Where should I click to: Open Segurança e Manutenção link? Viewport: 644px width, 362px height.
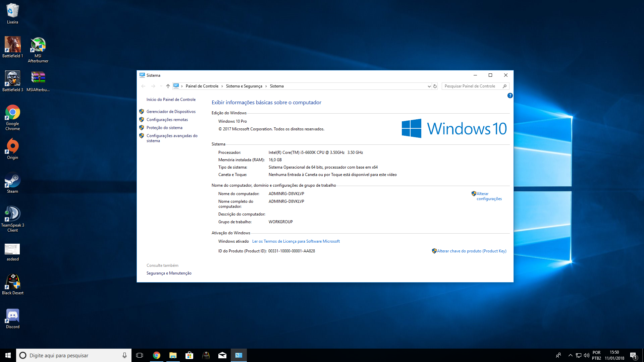click(169, 273)
